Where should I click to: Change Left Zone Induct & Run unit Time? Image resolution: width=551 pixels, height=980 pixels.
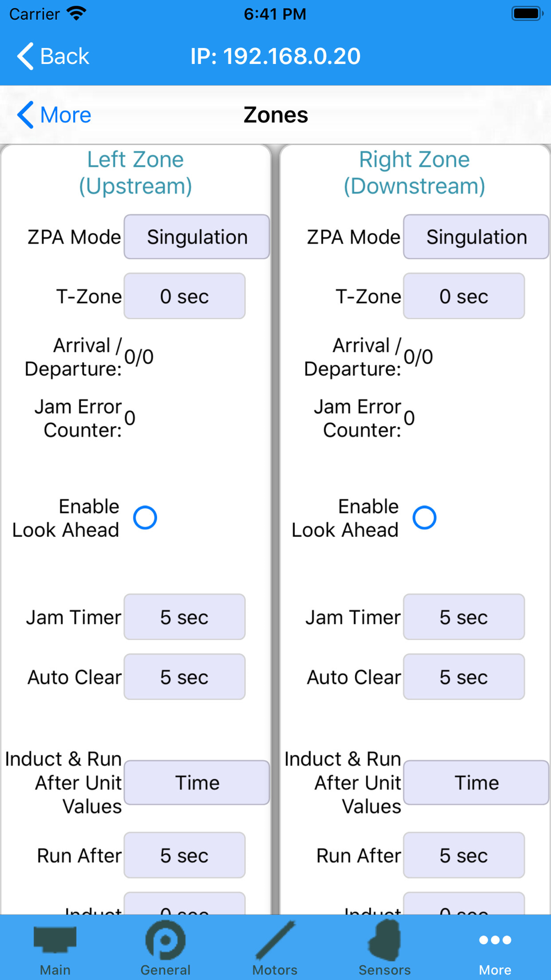click(197, 783)
